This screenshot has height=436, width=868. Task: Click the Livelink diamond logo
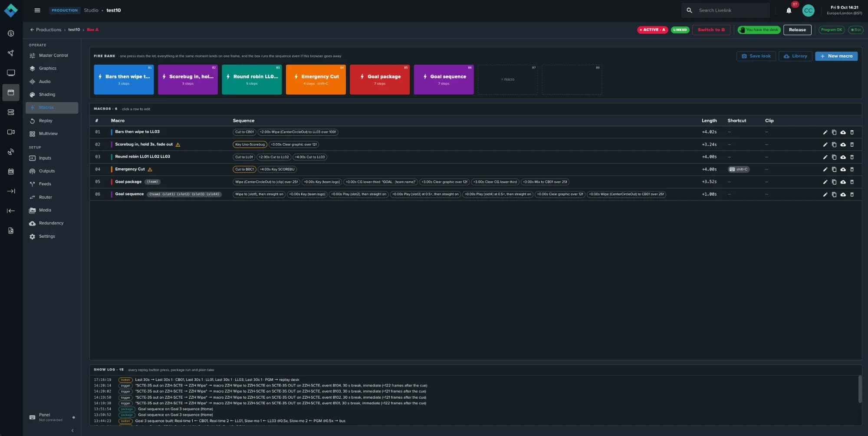coord(11,10)
